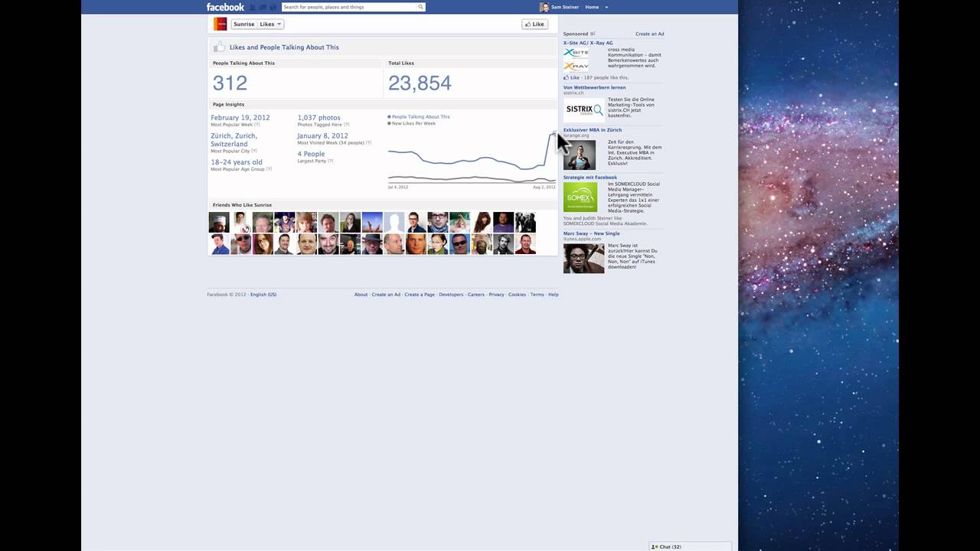This screenshot has width=980, height=551.
Task: Click the Like button for Sunrise page
Action: [x=534, y=24]
